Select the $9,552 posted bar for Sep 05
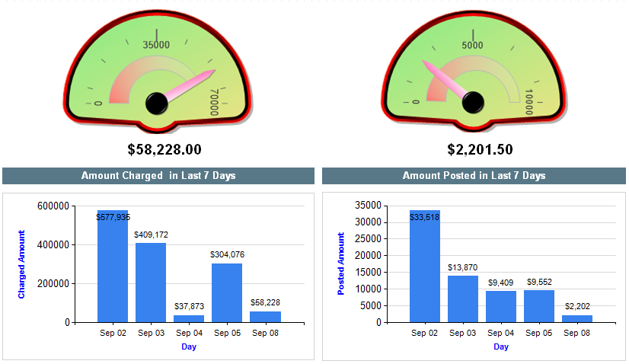This screenshot has height=364, width=629. (x=539, y=306)
